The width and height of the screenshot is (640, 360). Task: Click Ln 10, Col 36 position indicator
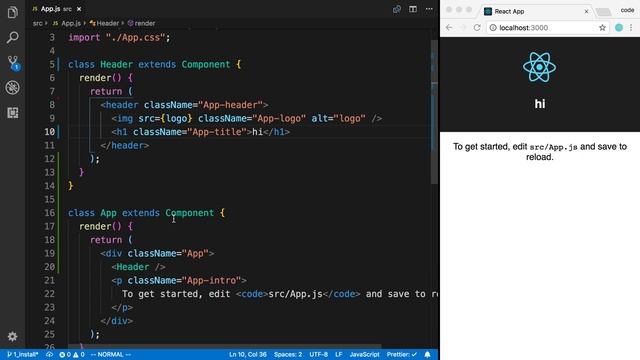pos(248,354)
